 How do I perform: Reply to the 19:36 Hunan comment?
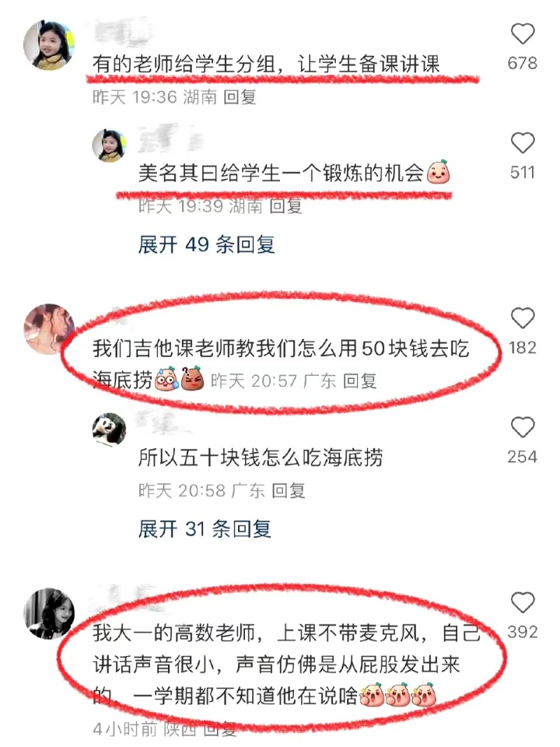[240, 97]
